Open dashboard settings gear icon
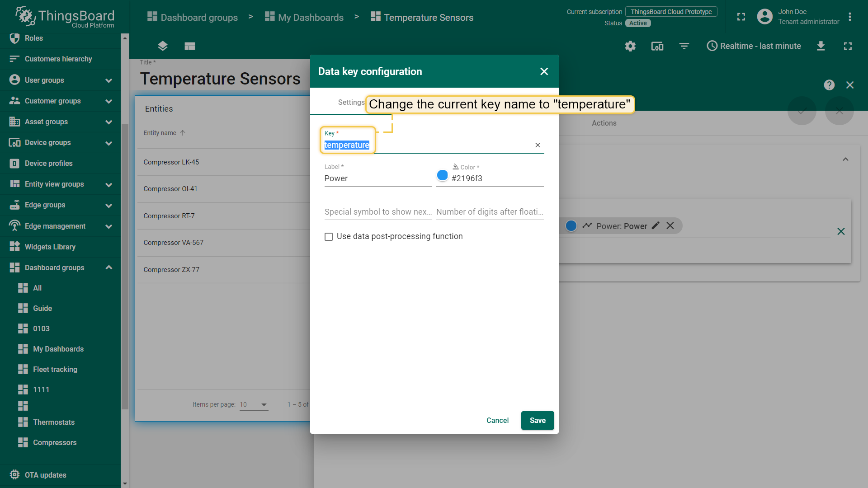Image resolution: width=868 pixels, height=488 pixels. point(630,46)
